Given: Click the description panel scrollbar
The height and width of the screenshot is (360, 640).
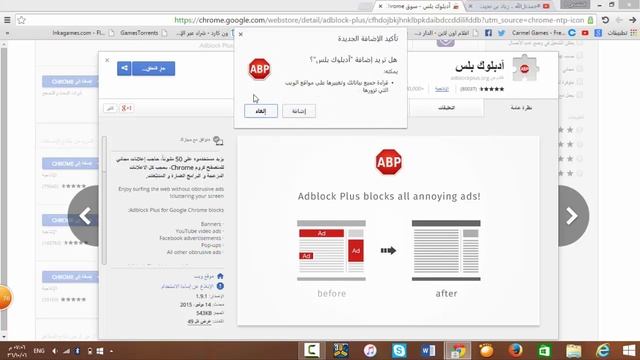Looking at the screenshot, I should 104,200.
